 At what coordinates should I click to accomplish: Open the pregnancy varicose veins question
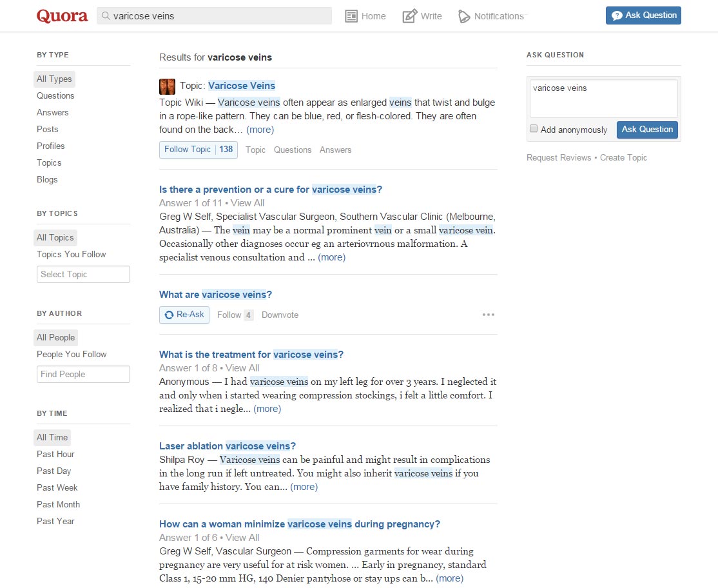[300, 524]
